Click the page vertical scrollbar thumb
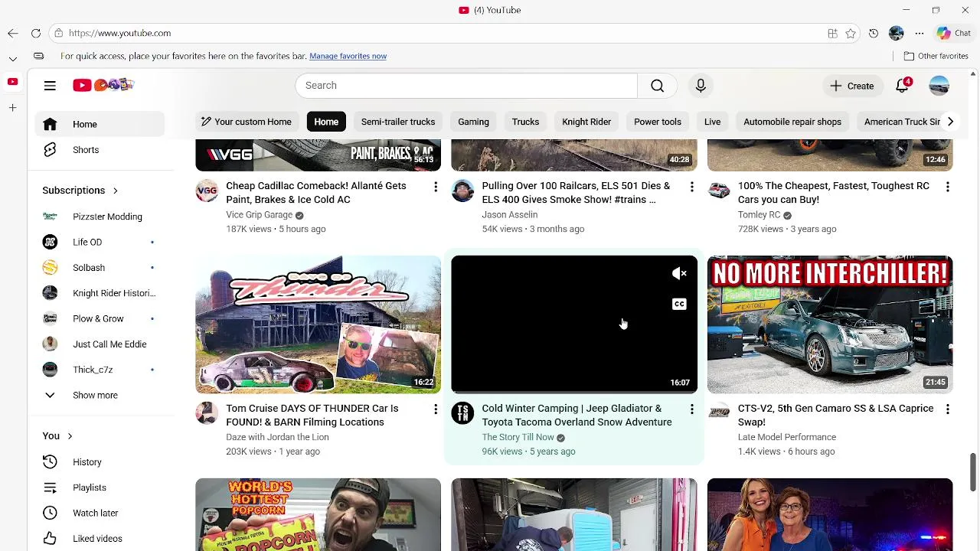Viewport: 980px width, 551px height. [973, 472]
